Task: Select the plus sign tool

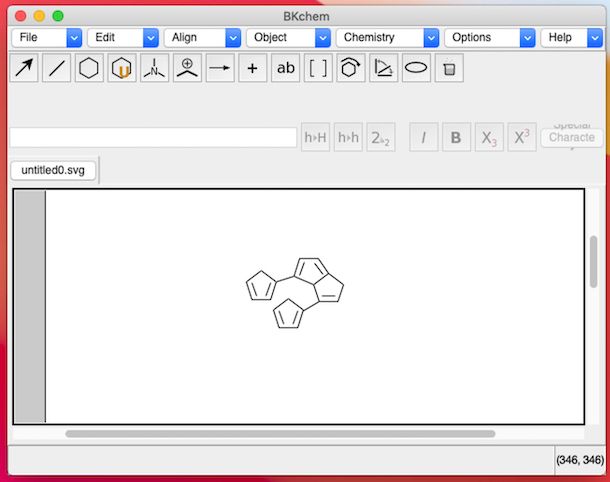Action: 252,68
